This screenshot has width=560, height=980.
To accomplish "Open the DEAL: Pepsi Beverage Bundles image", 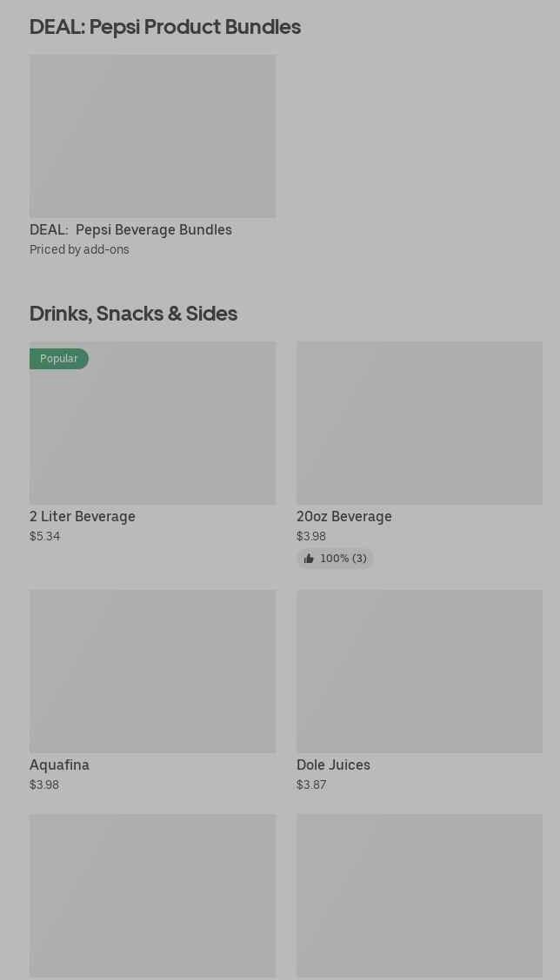I will pyautogui.click(x=153, y=136).
